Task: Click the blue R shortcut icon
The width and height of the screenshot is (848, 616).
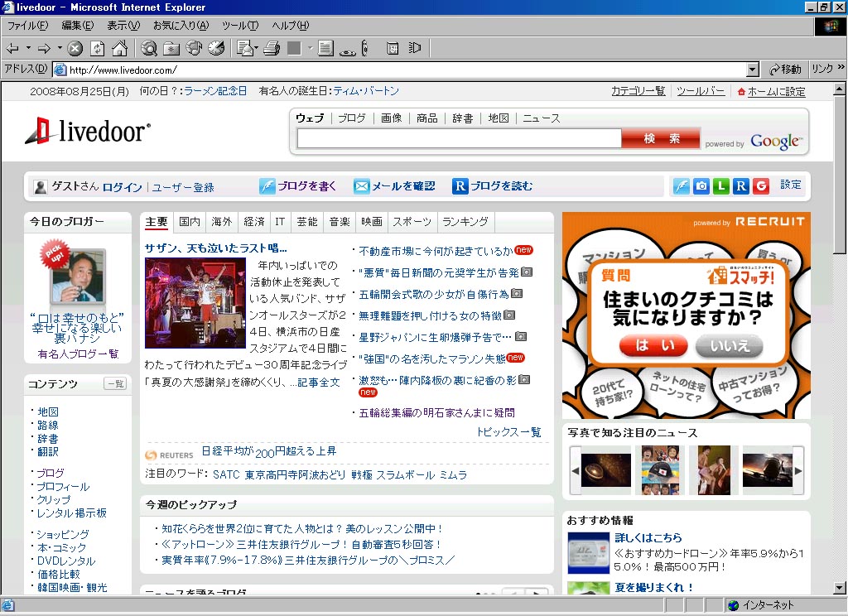Action: [741, 186]
